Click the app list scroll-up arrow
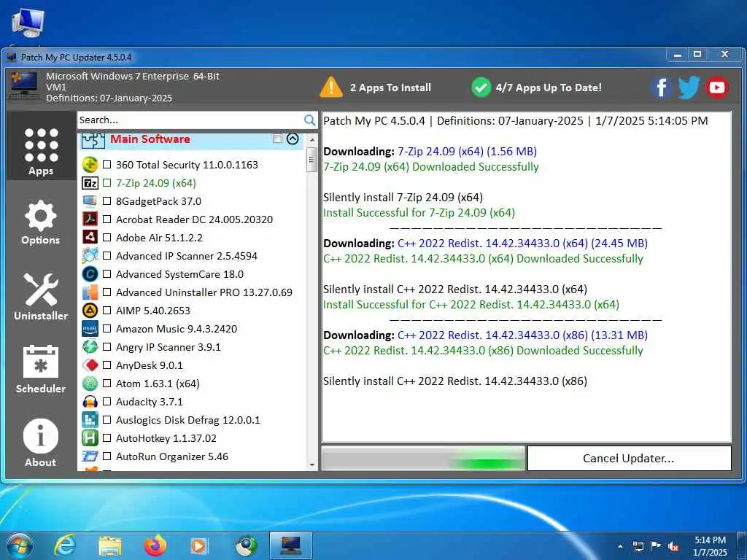This screenshot has width=747, height=560. tap(312, 140)
